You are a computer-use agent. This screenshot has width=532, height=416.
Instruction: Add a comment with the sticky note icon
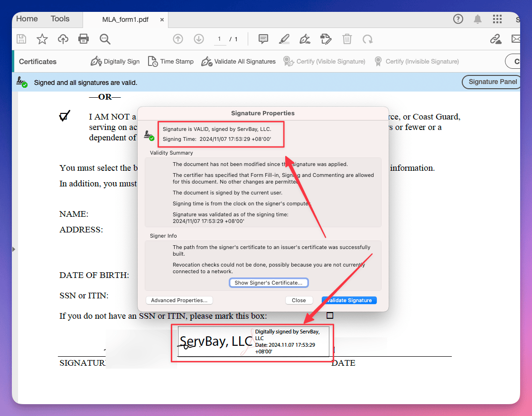pos(263,39)
